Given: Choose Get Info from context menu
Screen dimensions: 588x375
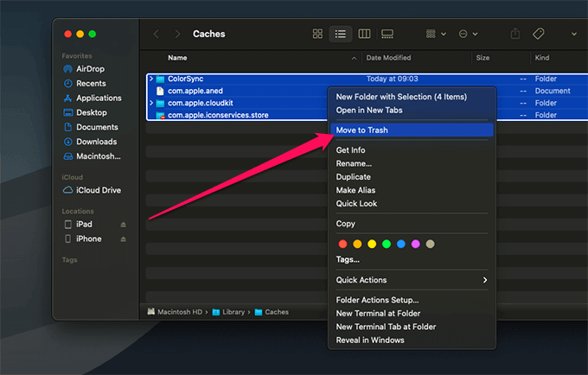Looking at the screenshot, I should tap(412, 150).
